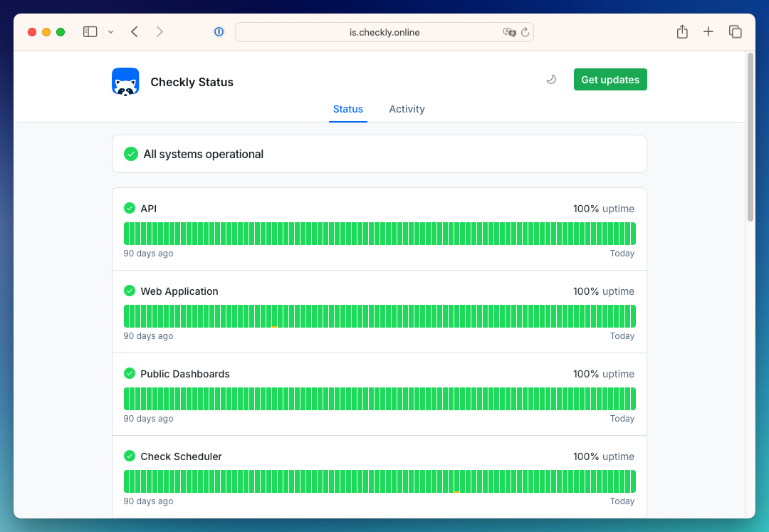The width and height of the screenshot is (769, 532).
Task: Click the translate page icon in address bar
Action: click(510, 32)
